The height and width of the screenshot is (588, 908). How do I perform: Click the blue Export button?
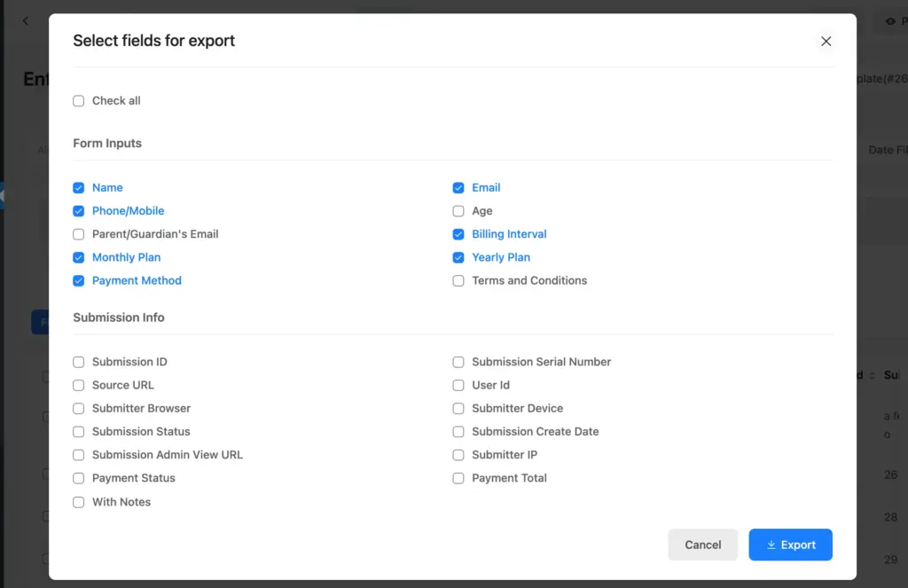pos(790,545)
